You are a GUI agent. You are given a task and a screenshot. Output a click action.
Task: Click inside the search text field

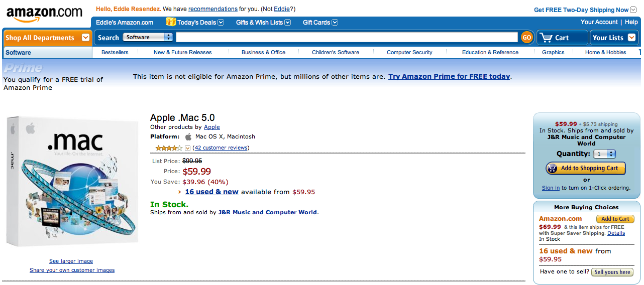tap(347, 37)
